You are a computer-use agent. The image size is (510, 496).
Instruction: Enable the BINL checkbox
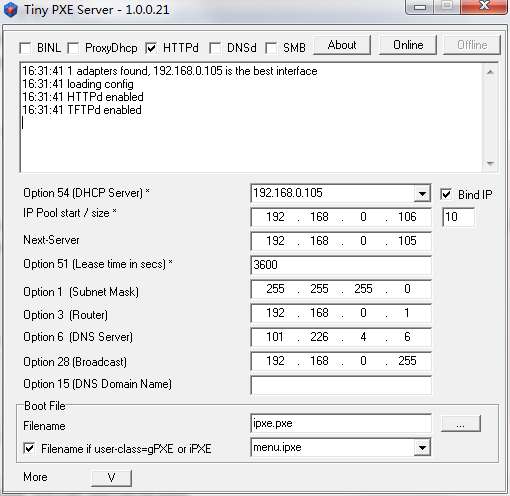[25, 48]
